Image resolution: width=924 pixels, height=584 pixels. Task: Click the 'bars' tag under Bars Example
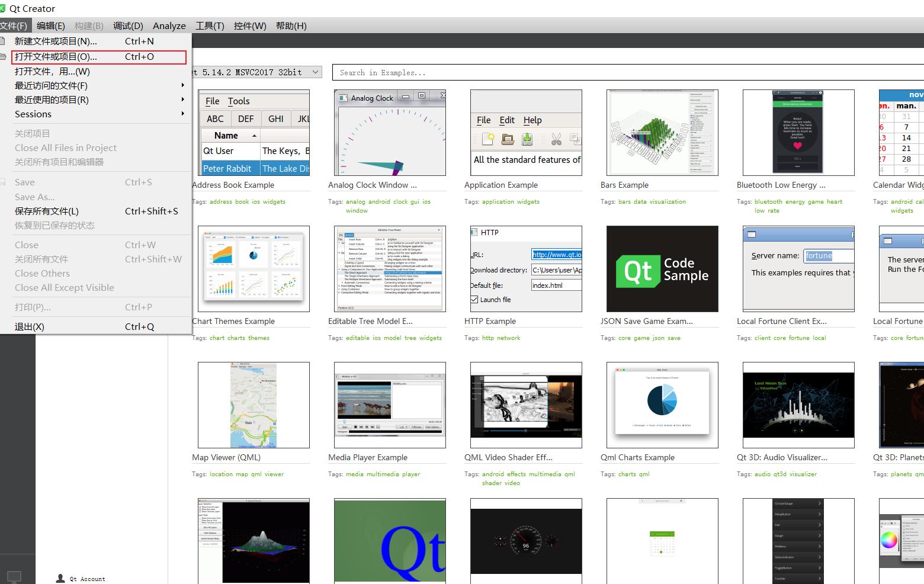coord(624,202)
